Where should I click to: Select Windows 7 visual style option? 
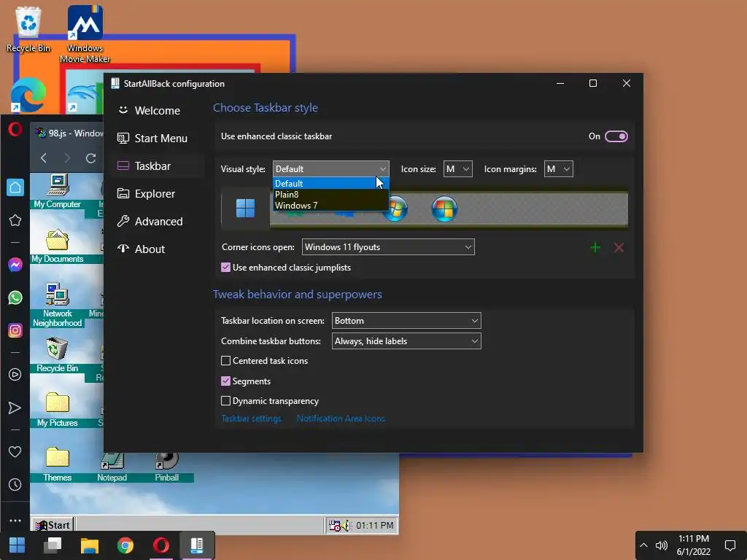pyautogui.click(x=330, y=205)
